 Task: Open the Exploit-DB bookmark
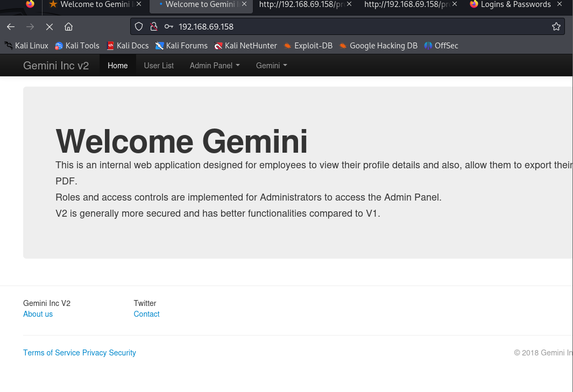tap(308, 46)
